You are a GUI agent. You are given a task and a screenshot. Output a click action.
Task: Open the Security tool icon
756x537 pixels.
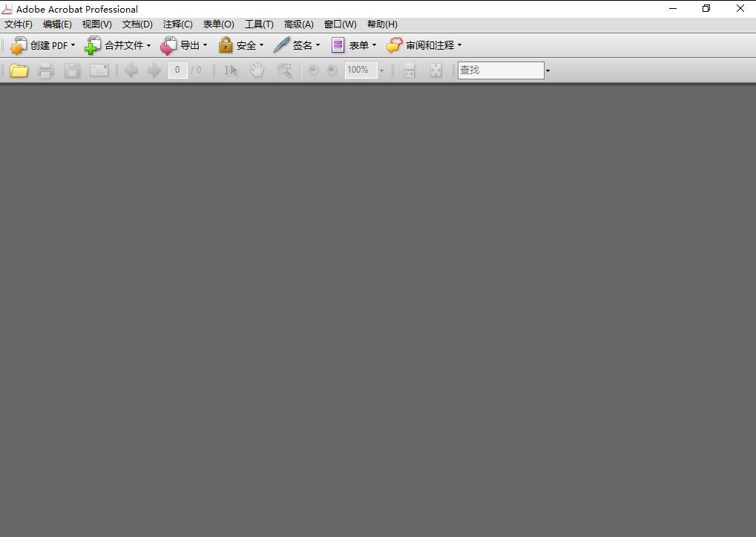click(x=224, y=45)
